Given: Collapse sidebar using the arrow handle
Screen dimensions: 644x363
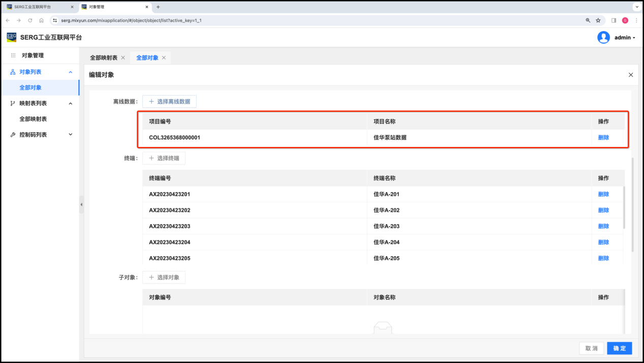Looking at the screenshot, I should [x=81, y=204].
